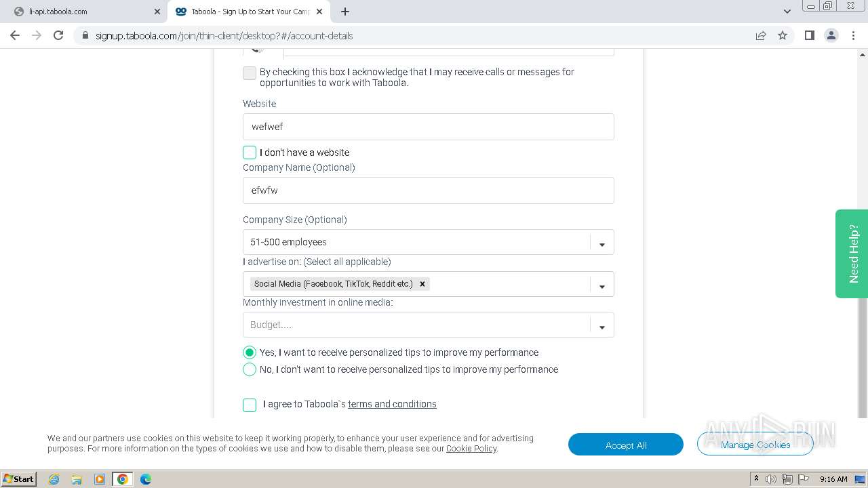
Task: Edit the Company Name input field
Action: [x=429, y=190]
